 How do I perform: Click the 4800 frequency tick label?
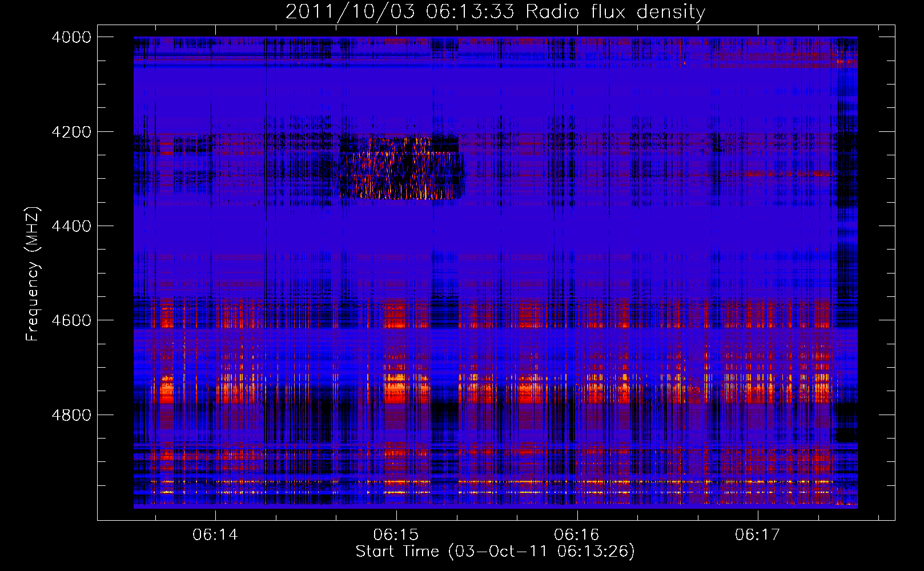pos(71,415)
